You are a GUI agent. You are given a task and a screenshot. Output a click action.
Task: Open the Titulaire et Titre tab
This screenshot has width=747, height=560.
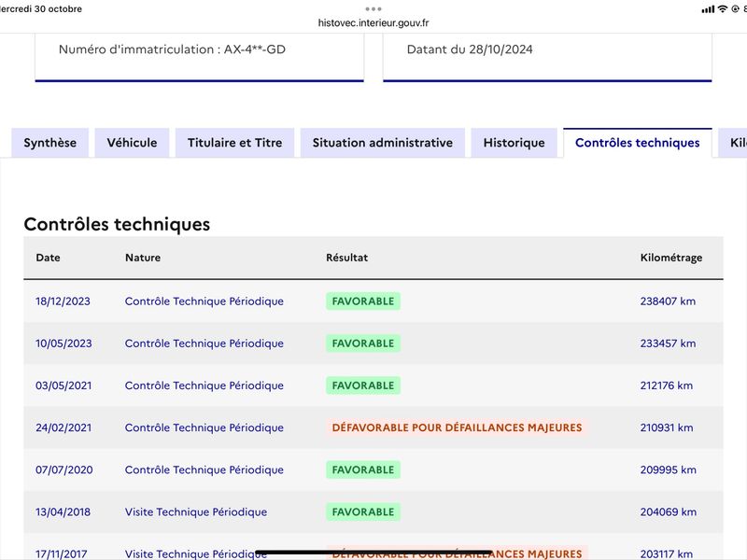click(x=235, y=143)
